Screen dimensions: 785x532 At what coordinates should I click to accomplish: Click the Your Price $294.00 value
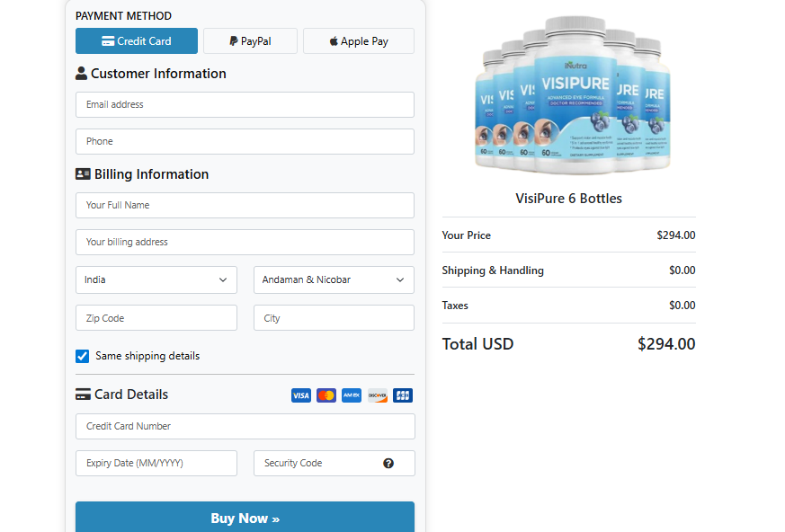click(676, 235)
